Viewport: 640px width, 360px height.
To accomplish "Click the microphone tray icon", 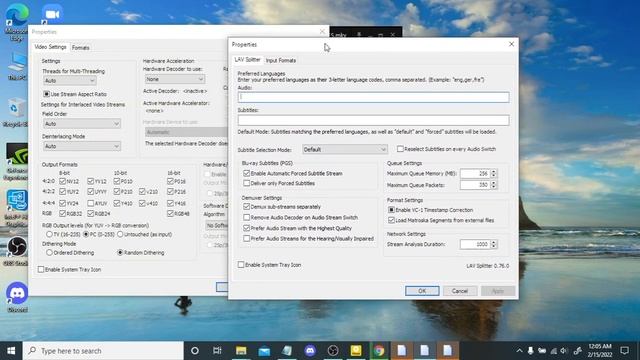I will tap(530, 351).
